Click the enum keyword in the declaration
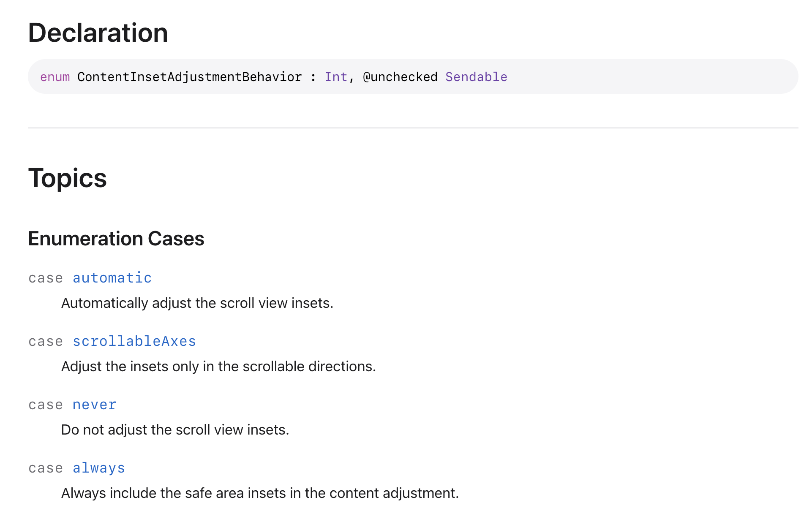 coord(55,77)
